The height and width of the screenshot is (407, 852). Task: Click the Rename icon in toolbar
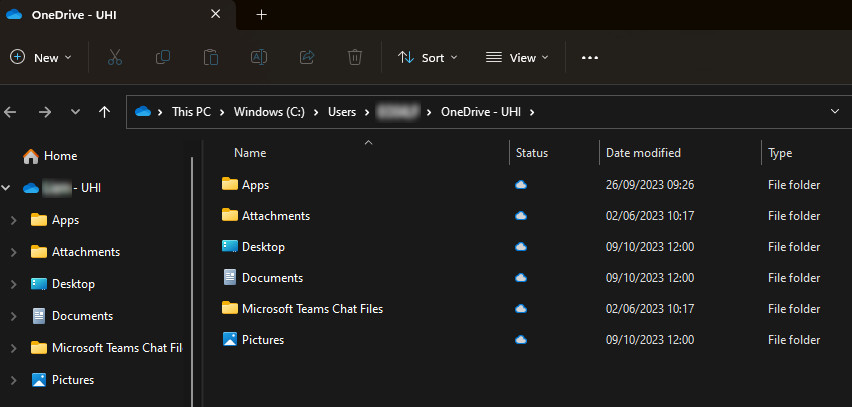coord(258,58)
